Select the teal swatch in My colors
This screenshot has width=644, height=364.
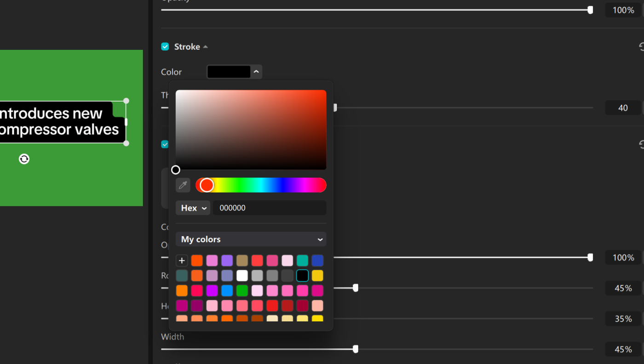(302, 261)
